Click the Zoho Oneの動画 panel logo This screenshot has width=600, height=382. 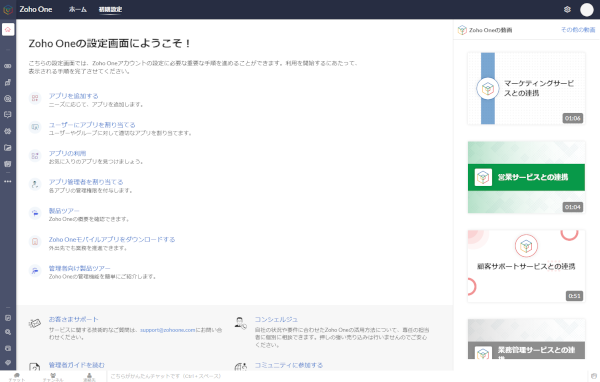click(x=462, y=30)
